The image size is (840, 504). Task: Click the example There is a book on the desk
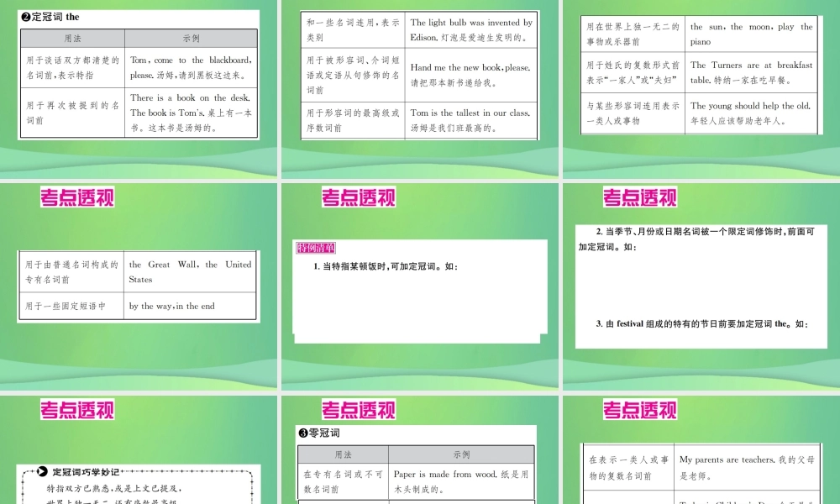coord(192,113)
